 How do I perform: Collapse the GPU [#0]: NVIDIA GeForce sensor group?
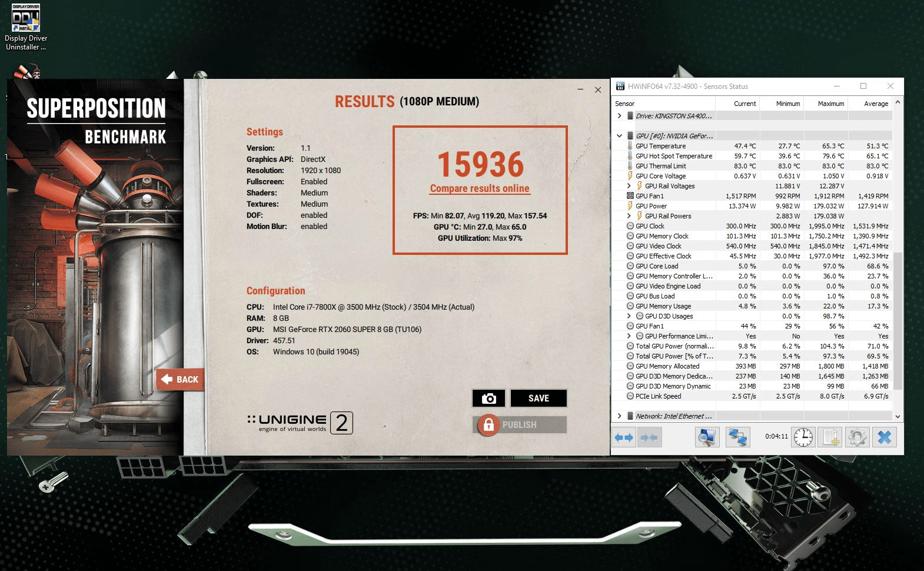click(619, 135)
